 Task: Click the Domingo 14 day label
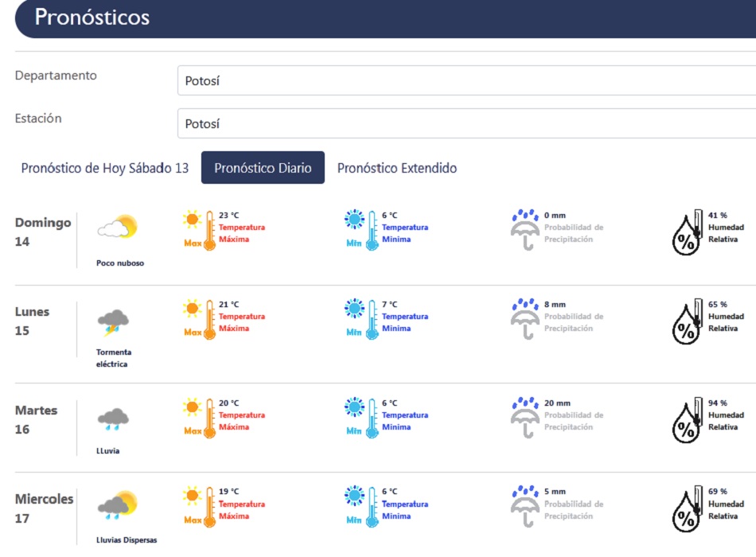point(43,232)
